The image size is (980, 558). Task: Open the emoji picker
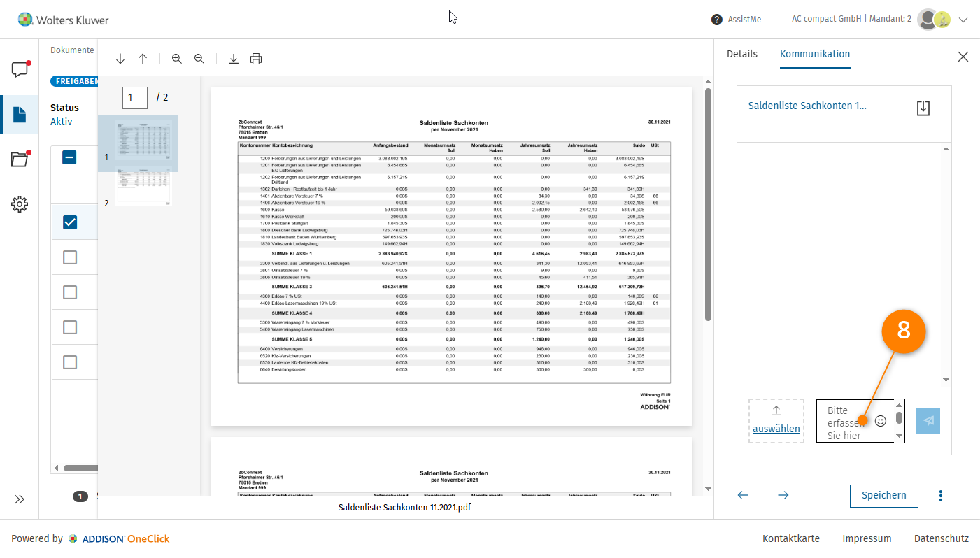(x=881, y=421)
